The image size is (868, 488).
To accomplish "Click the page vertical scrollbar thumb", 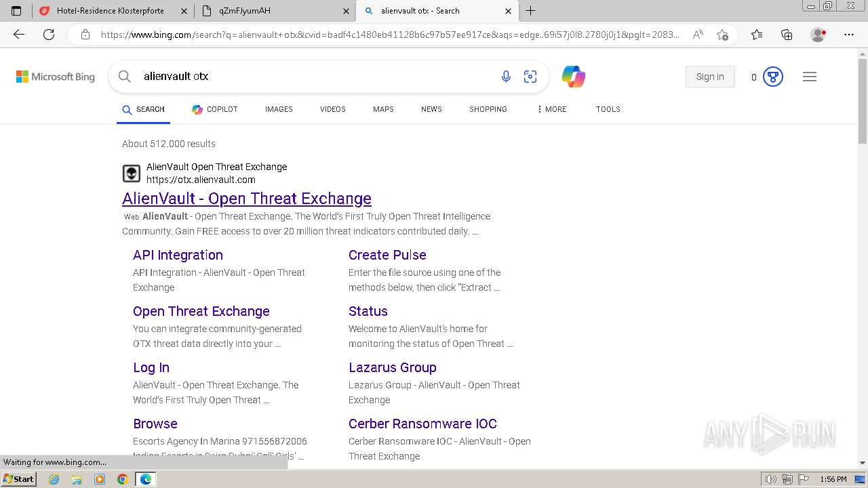I will 863,102.
